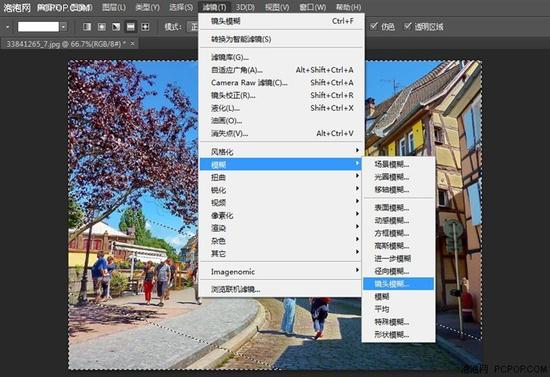Select the radial gradient icon
550x377 pixels.
tap(102, 27)
